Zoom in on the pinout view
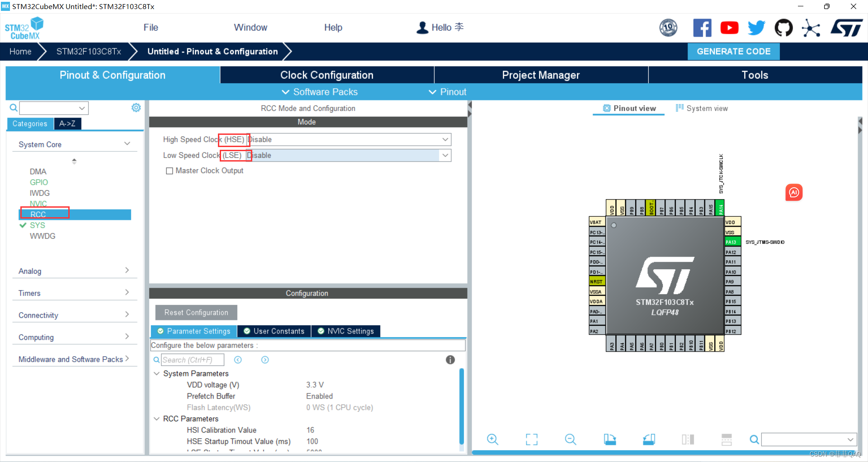 [x=492, y=439]
